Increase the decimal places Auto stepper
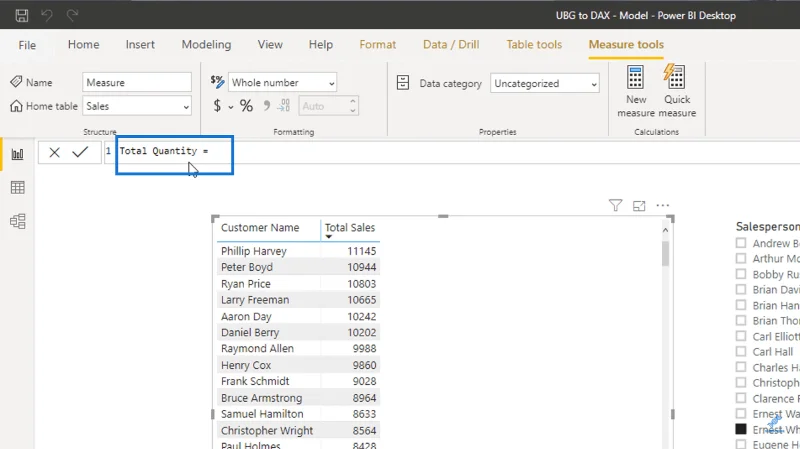Image resolution: width=800 pixels, height=449 pixels. (x=353, y=101)
